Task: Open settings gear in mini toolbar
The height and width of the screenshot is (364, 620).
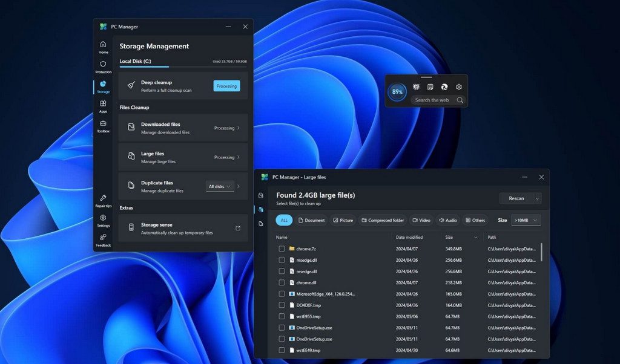Action: click(x=459, y=87)
